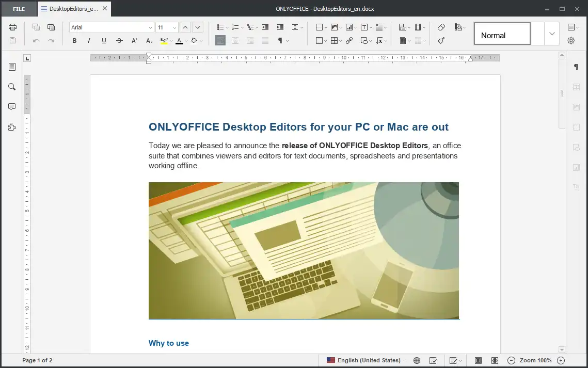
Task: Open advanced settings gear
Action: pyautogui.click(x=571, y=40)
